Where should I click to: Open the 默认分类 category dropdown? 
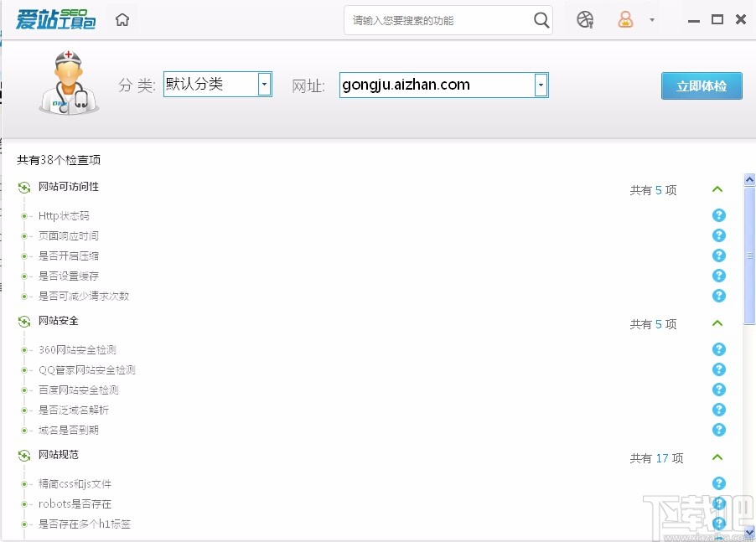coord(264,85)
